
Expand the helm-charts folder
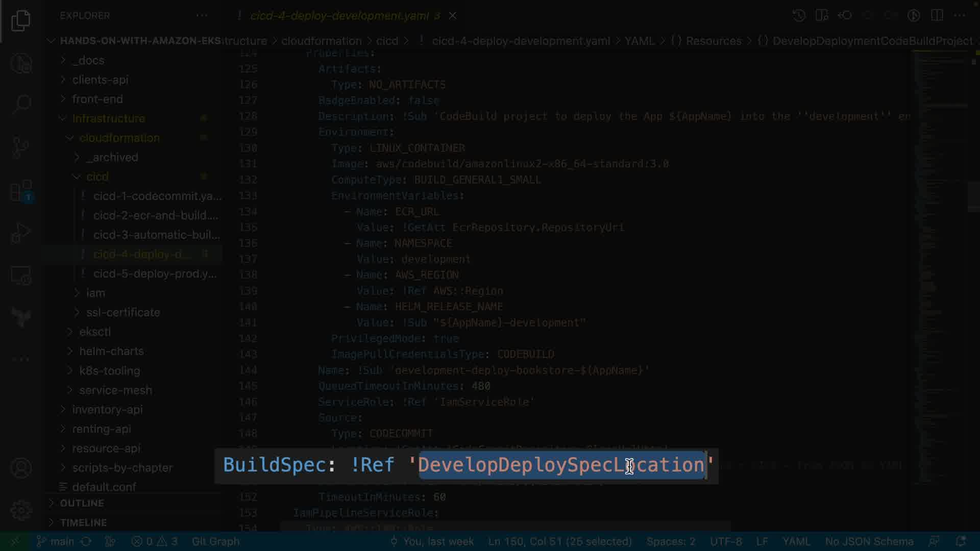pyautogui.click(x=111, y=351)
